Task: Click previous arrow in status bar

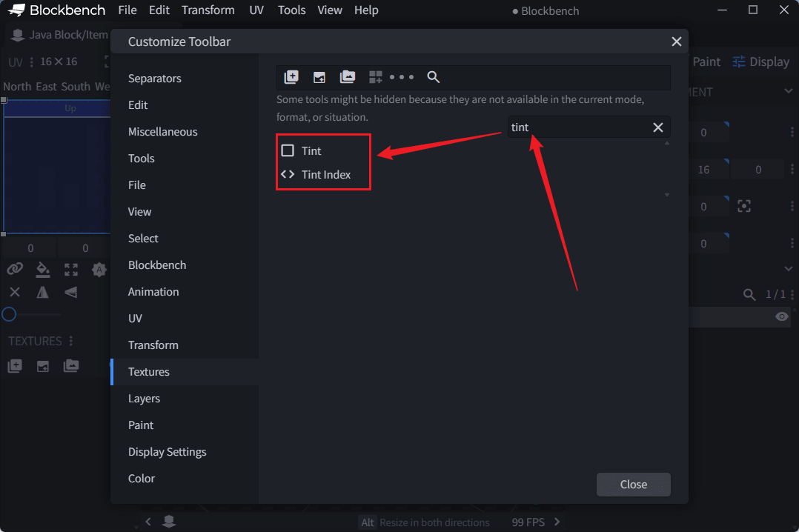Action: (x=148, y=522)
